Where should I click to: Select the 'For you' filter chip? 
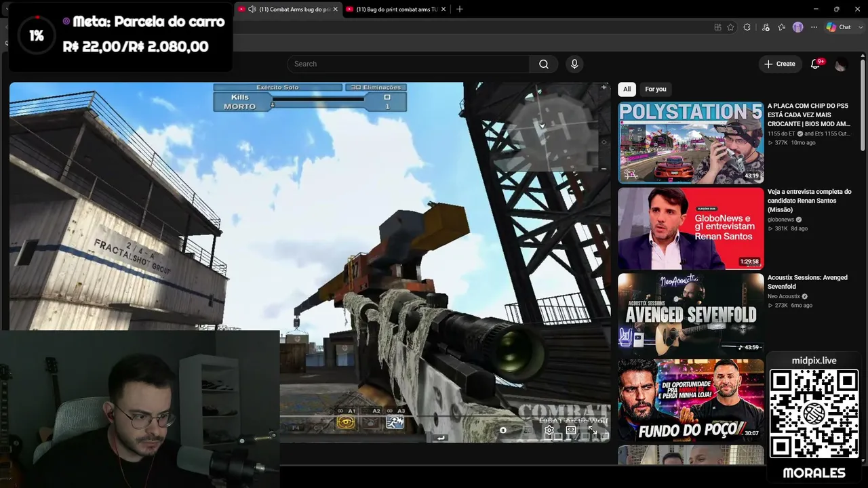(x=656, y=89)
